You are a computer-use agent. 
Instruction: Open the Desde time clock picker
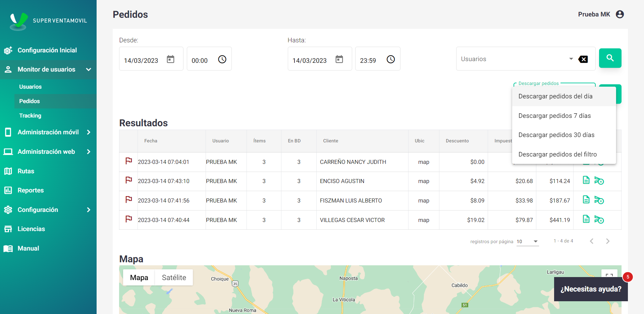[222, 59]
